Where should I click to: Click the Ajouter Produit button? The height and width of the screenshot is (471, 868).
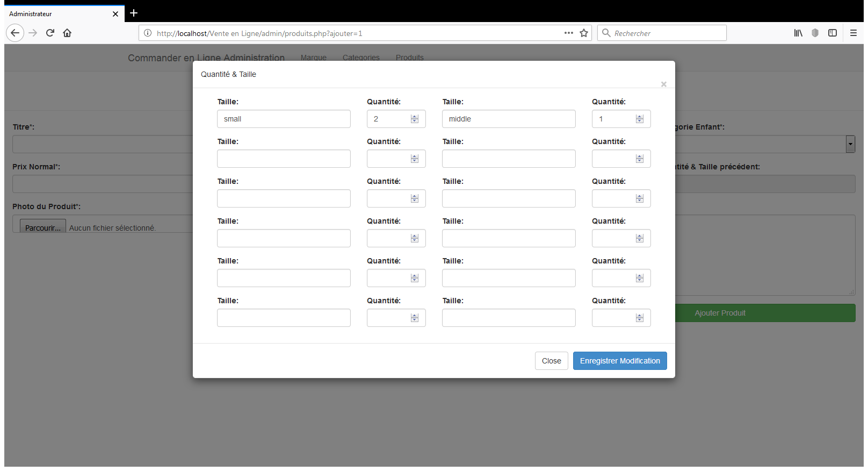[765, 313]
